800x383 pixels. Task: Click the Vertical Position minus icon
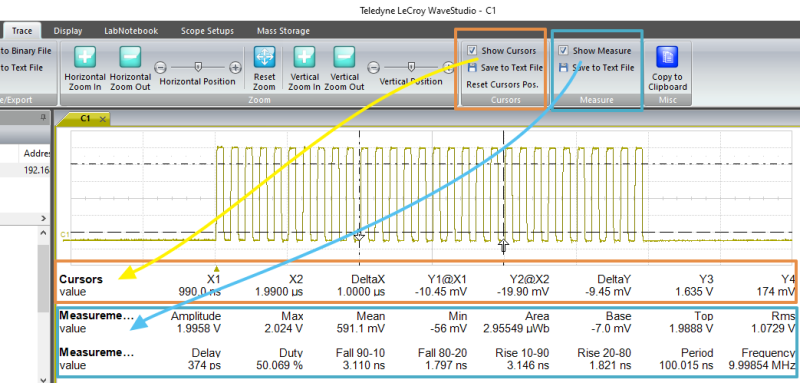pyautogui.click(x=374, y=67)
